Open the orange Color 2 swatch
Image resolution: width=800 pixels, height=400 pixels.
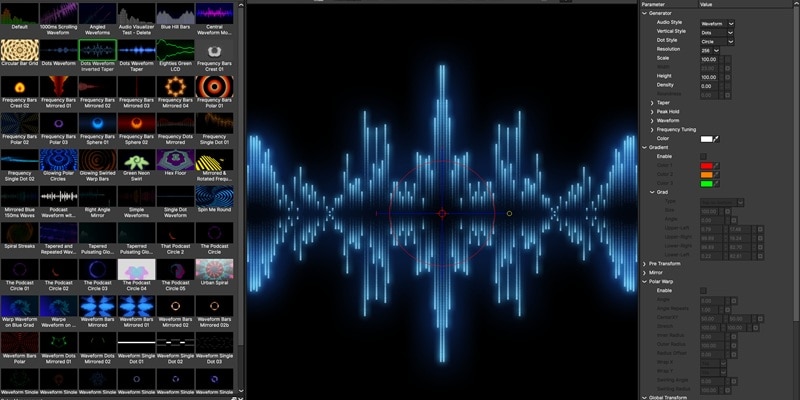(x=707, y=174)
